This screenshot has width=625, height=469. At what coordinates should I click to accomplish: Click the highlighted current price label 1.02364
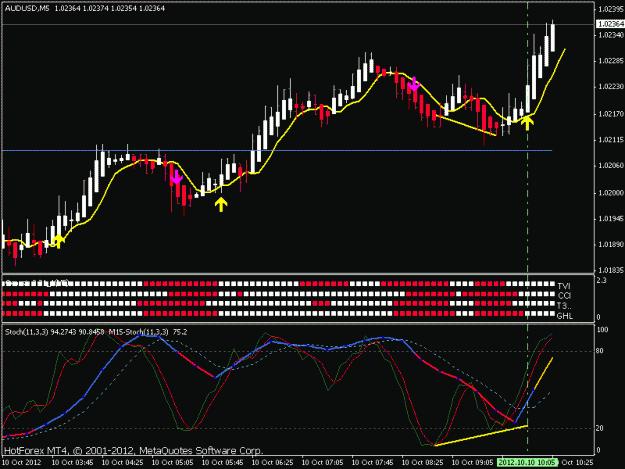pos(610,24)
